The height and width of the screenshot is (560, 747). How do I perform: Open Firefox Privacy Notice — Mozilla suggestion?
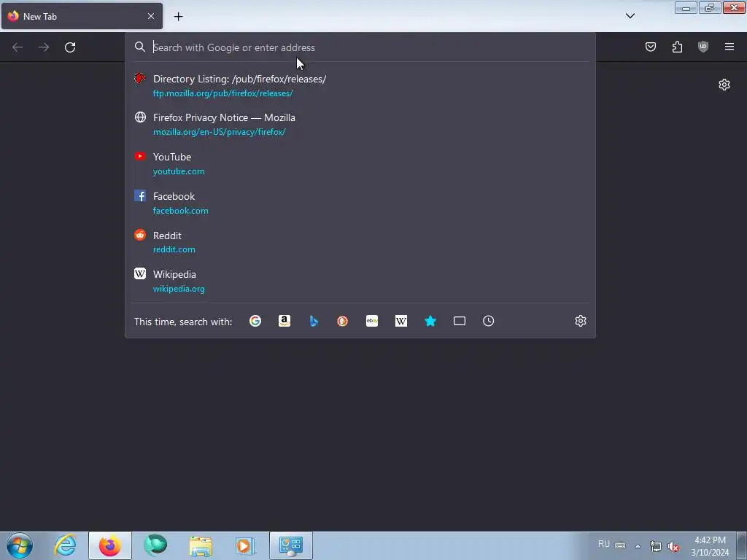pos(224,117)
